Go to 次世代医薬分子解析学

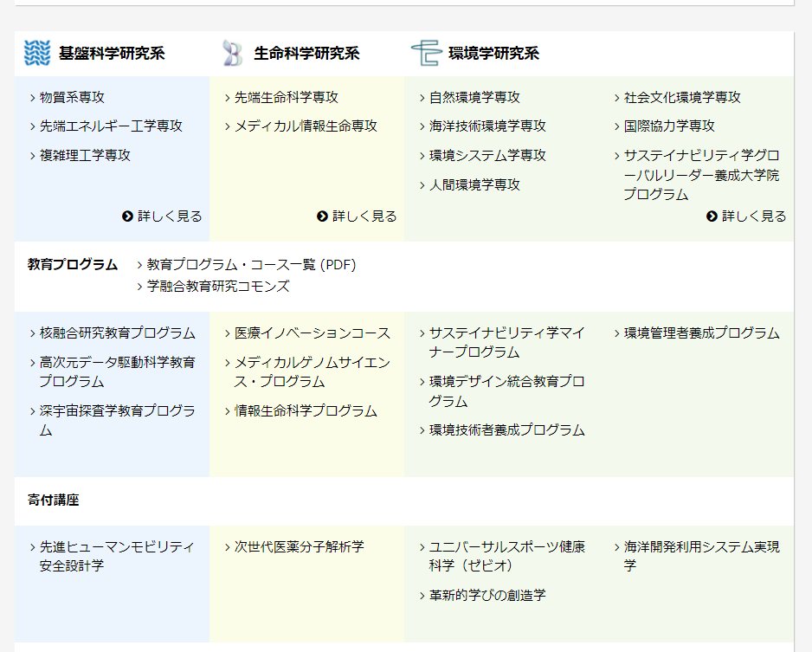click(x=300, y=547)
